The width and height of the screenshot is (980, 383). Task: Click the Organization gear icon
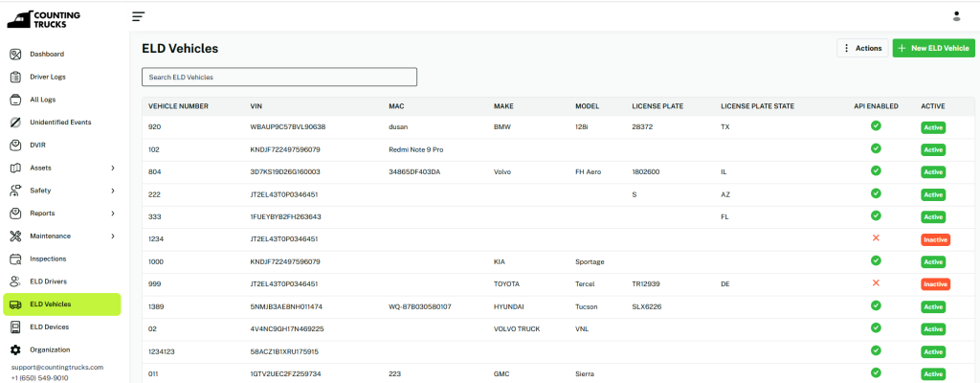click(15, 349)
